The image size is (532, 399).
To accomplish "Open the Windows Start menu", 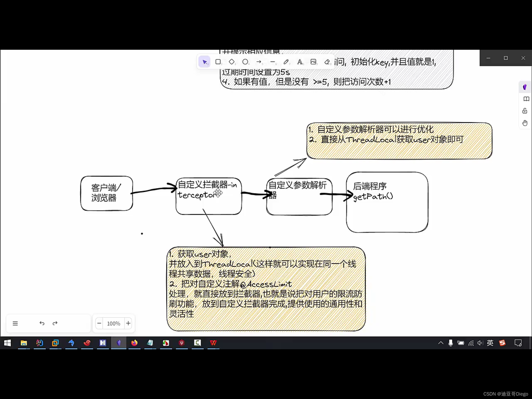I will 7,343.
